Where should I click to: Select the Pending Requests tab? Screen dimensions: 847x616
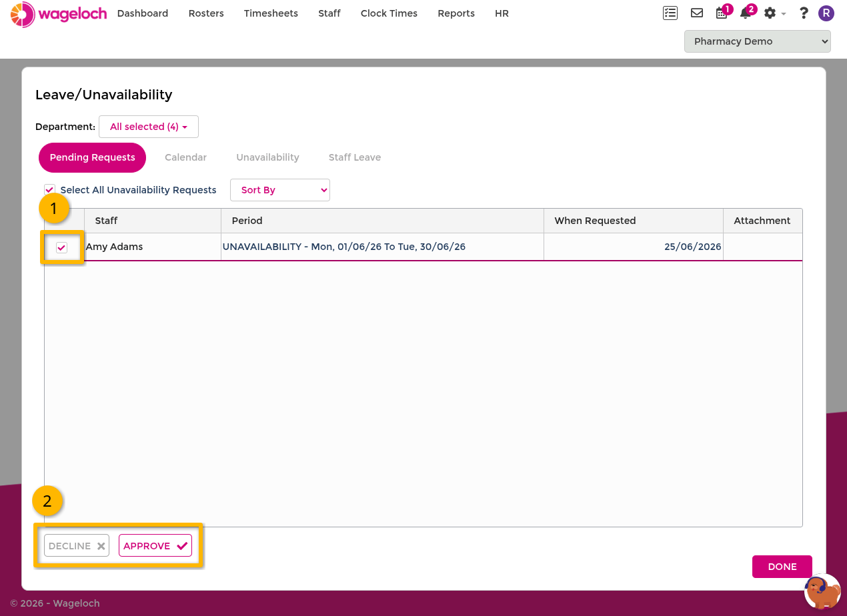coord(92,157)
